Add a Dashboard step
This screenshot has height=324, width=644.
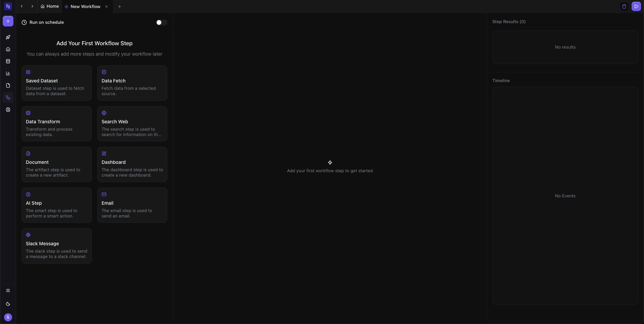click(x=132, y=165)
